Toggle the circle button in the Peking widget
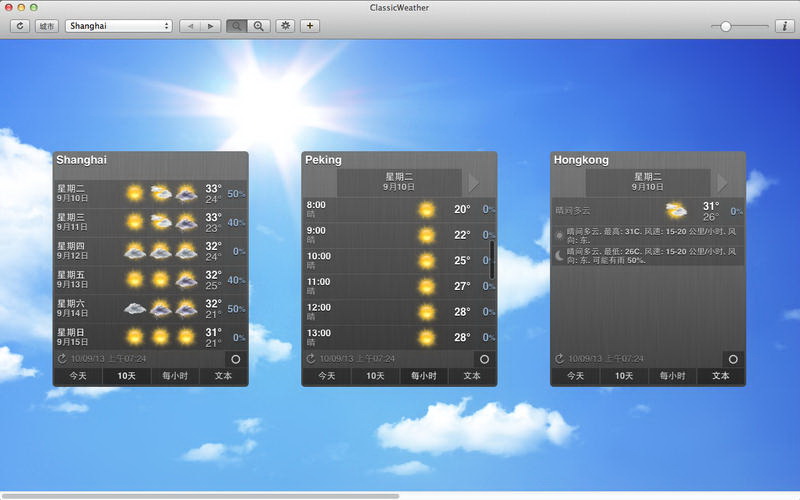 (484, 358)
